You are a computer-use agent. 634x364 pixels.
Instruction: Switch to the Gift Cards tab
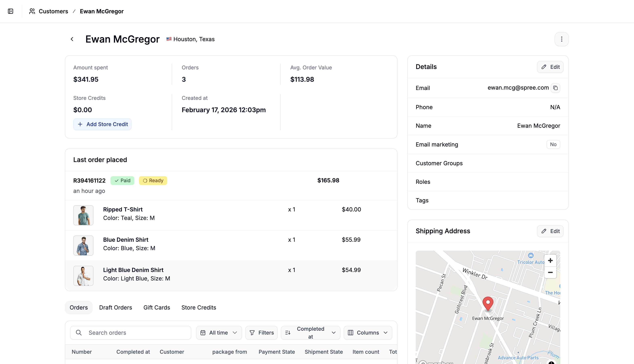point(156,307)
